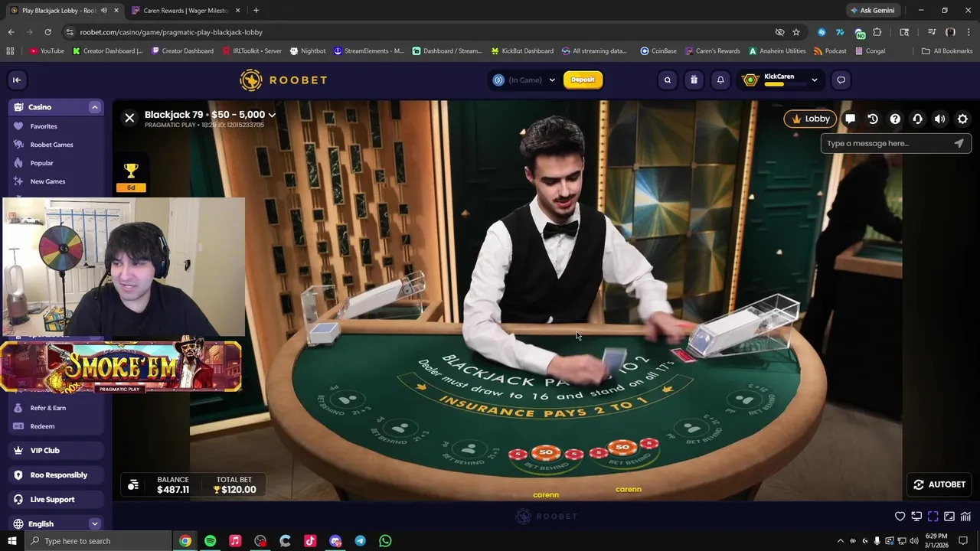This screenshot has height=551, width=980.
Task: Click the Windows taskbar search box
Action: [x=99, y=541]
